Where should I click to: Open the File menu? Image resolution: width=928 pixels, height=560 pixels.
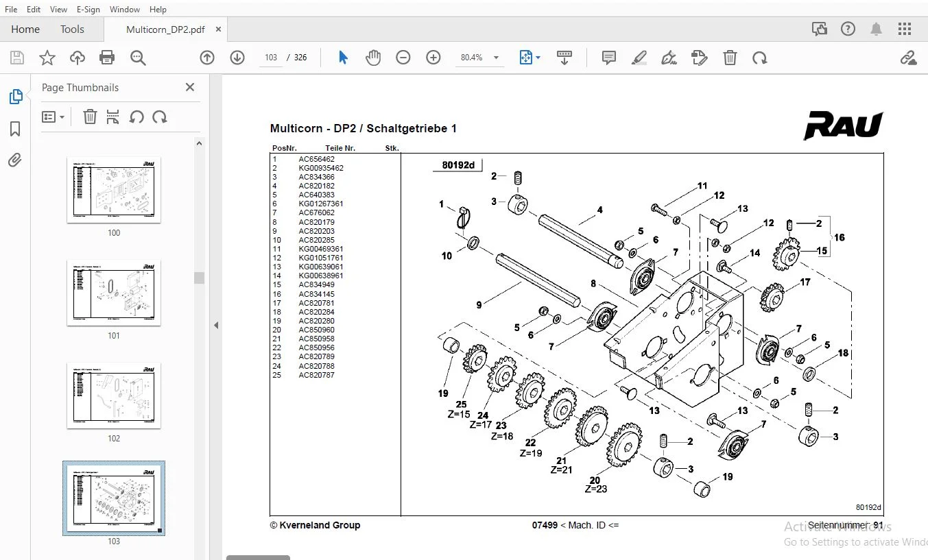click(11, 9)
